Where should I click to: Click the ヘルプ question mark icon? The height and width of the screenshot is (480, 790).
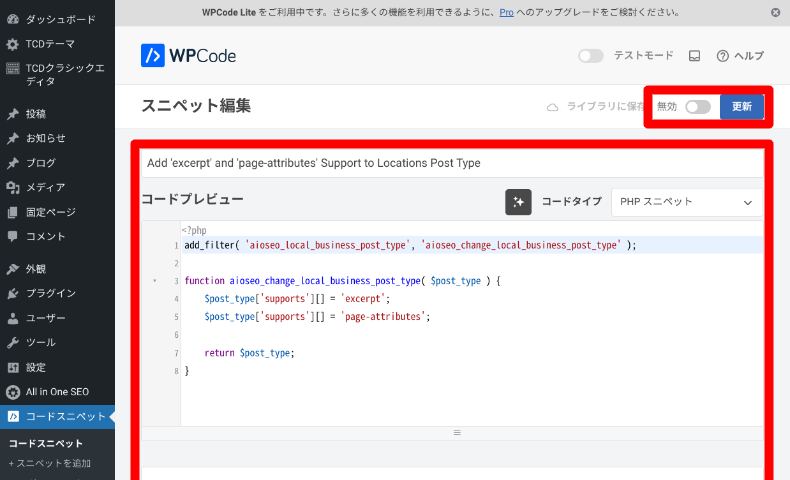722,56
